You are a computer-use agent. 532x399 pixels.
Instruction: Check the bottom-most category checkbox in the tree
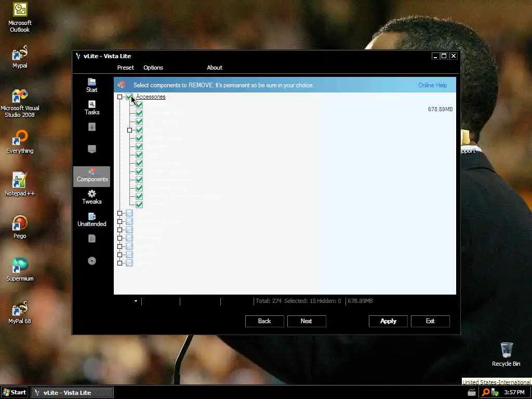[x=129, y=263]
